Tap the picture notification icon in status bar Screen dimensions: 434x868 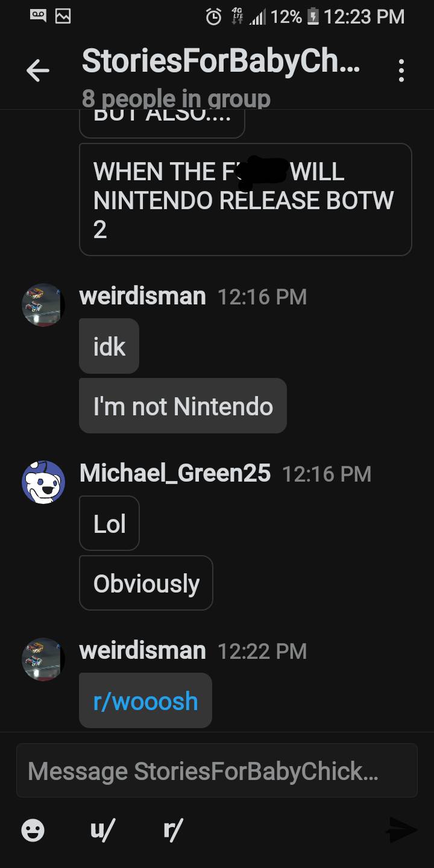[63, 17]
